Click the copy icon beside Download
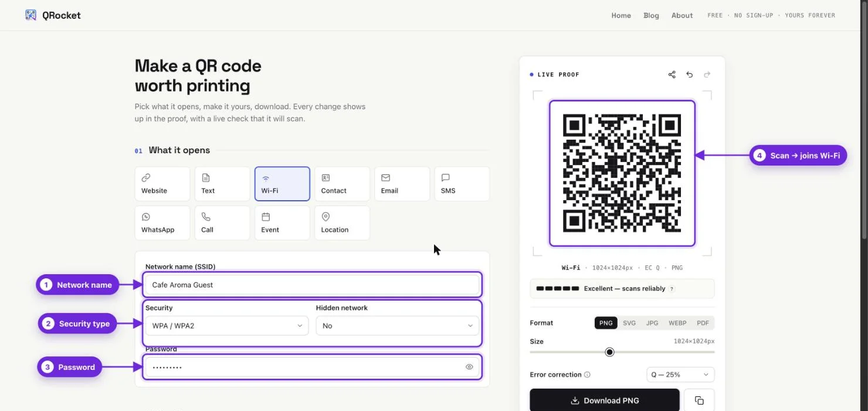 click(699, 400)
